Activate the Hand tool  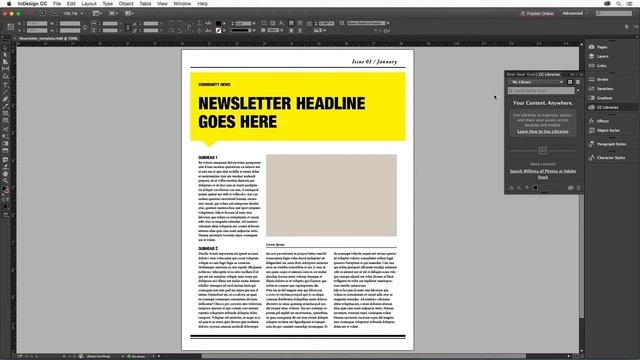5,173
